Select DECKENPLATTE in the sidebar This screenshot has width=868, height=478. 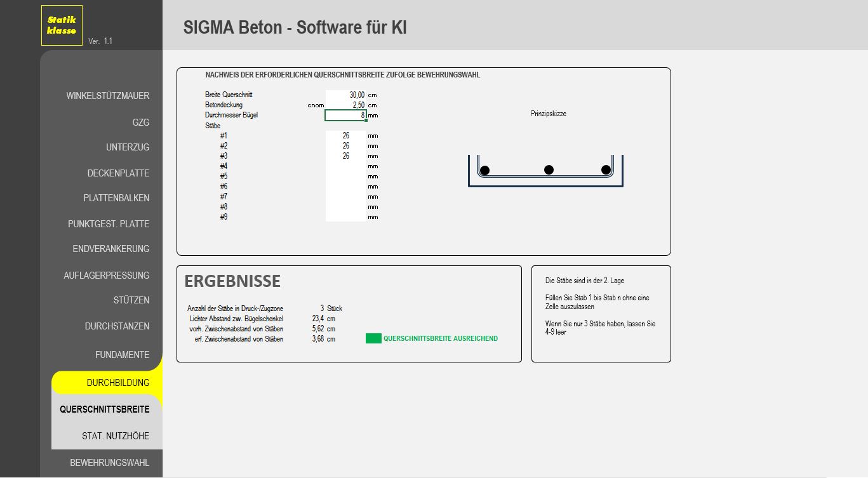point(118,173)
